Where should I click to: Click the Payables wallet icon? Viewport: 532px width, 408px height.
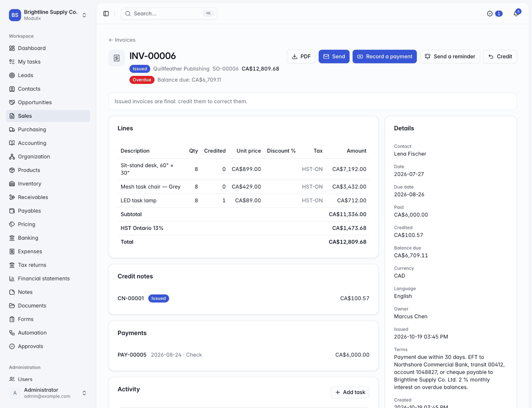coord(12,211)
